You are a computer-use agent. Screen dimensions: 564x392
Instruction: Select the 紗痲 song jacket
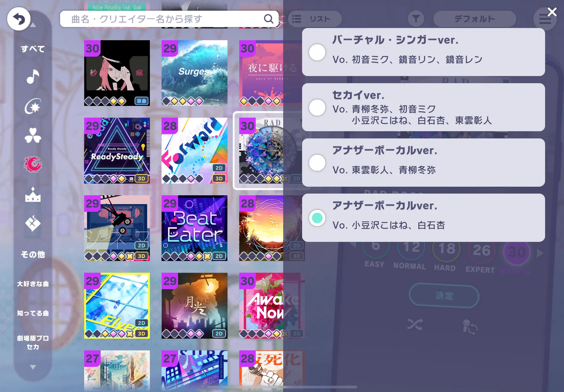click(x=117, y=73)
